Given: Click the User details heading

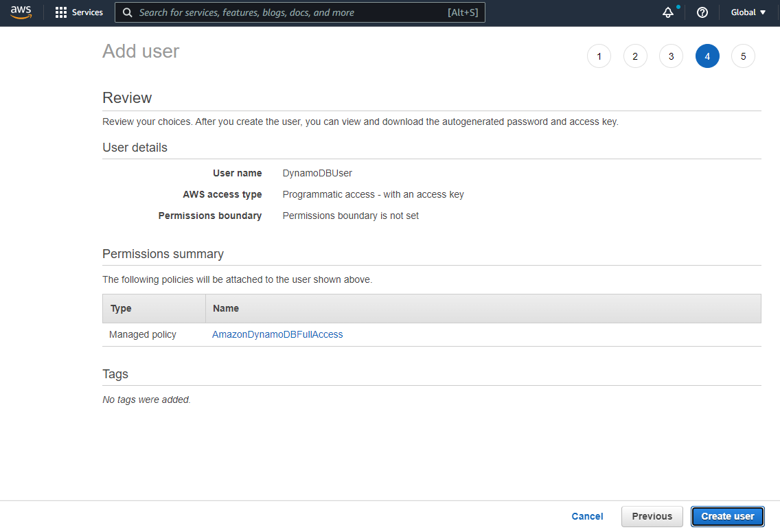Looking at the screenshot, I should (x=135, y=148).
